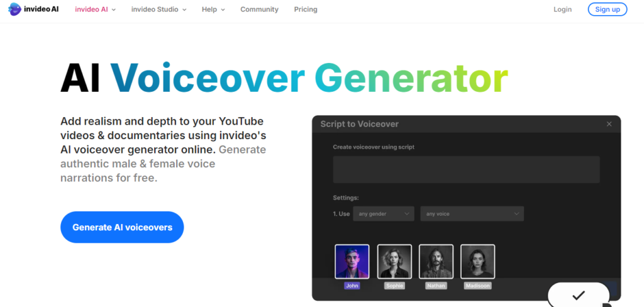Open the invideo AI dropdown menu

tap(96, 9)
